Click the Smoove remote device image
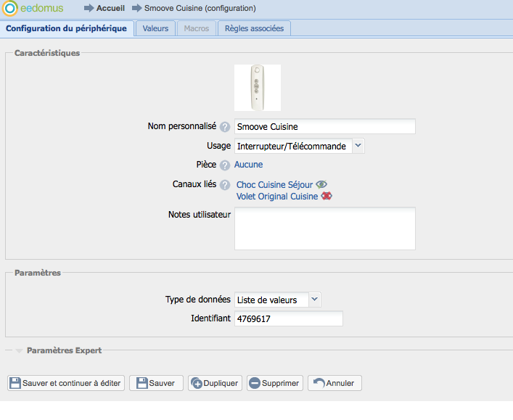The image size is (513, 420). pyautogui.click(x=257, y=88)
